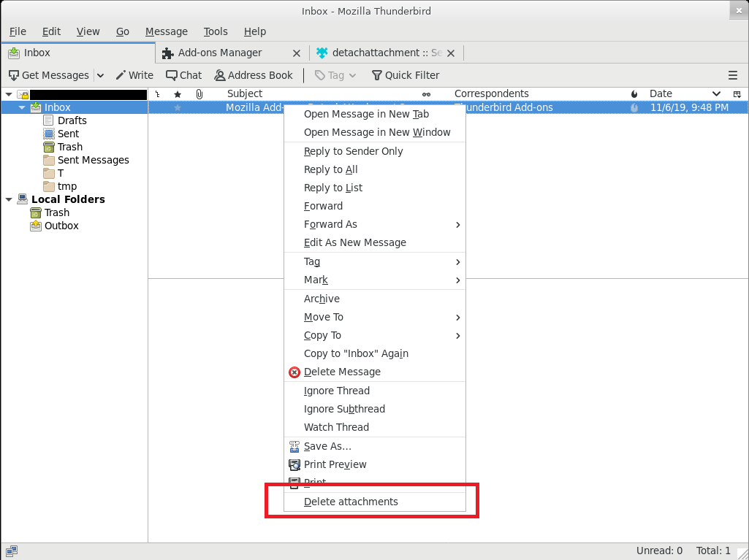Choose Delete attachments from context menu

point(374,502)
